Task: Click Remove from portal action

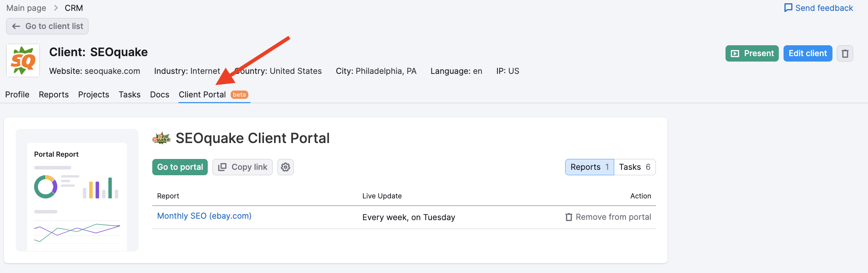Action: (x=608, y=217)
